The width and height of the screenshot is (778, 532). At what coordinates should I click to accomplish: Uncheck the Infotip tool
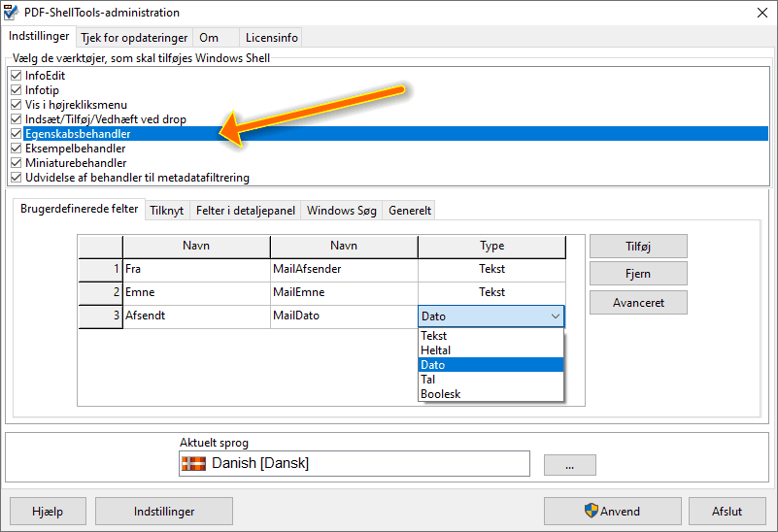tap(16, 89)
